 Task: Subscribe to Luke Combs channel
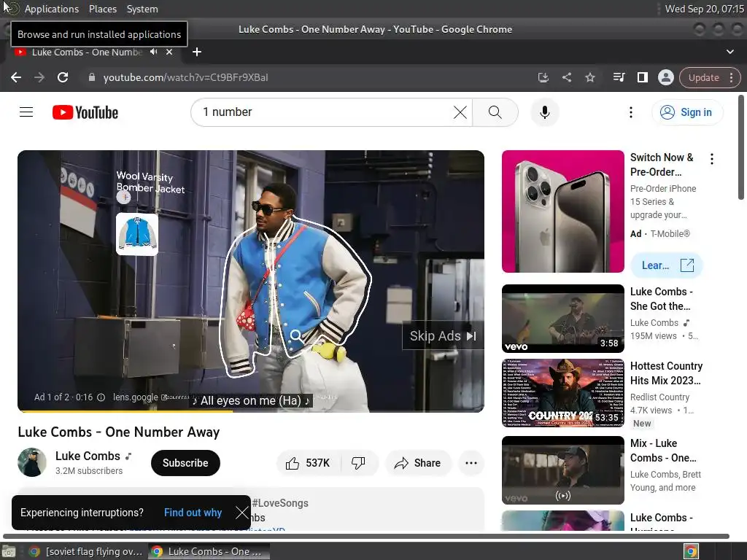click(x=185, y=463)
